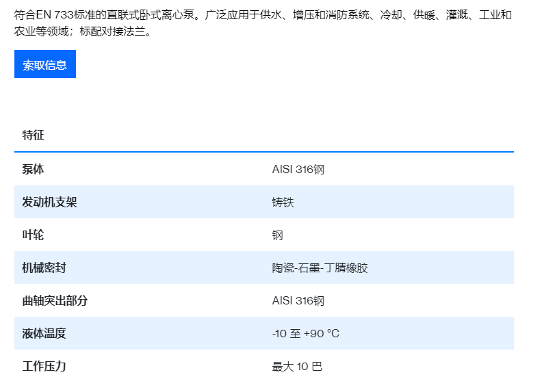This screenshot has height=392, width=542.
Task: Click the 钢 value in 叶轮 row
Action: [x=277, y=235]
